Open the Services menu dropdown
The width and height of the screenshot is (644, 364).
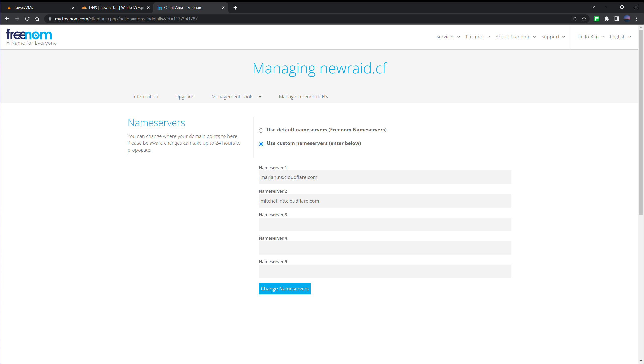tap(448, 37)
